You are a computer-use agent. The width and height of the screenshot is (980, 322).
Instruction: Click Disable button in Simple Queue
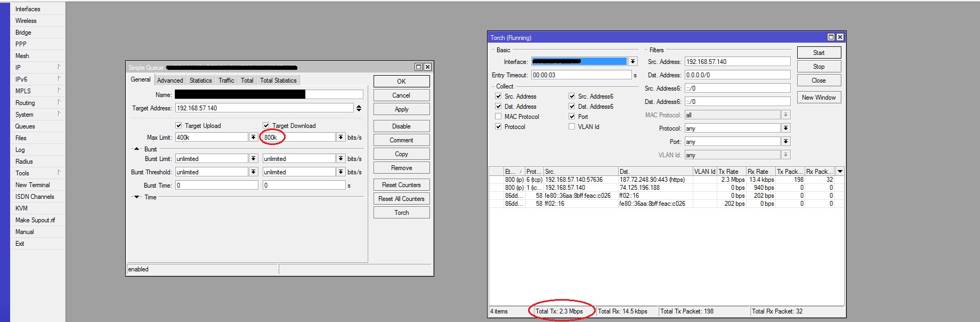point(401,126)
